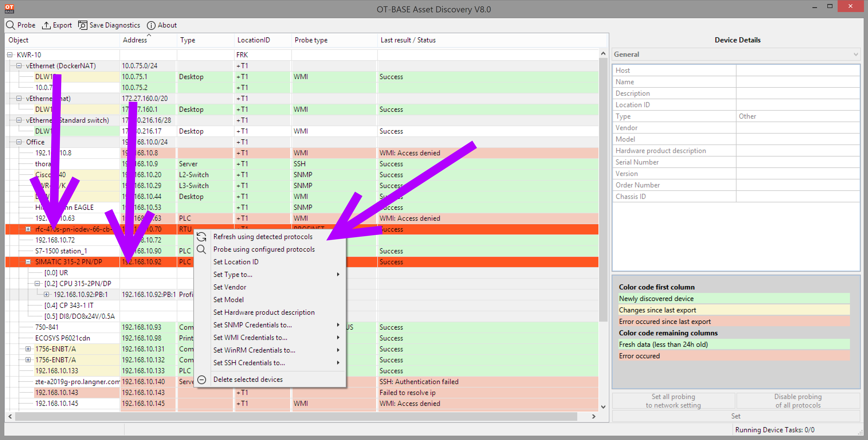This screenshot has height=440, width=868.
Task: Click the Probe magnifier icon in toolbar
Action: pos(10,25)
